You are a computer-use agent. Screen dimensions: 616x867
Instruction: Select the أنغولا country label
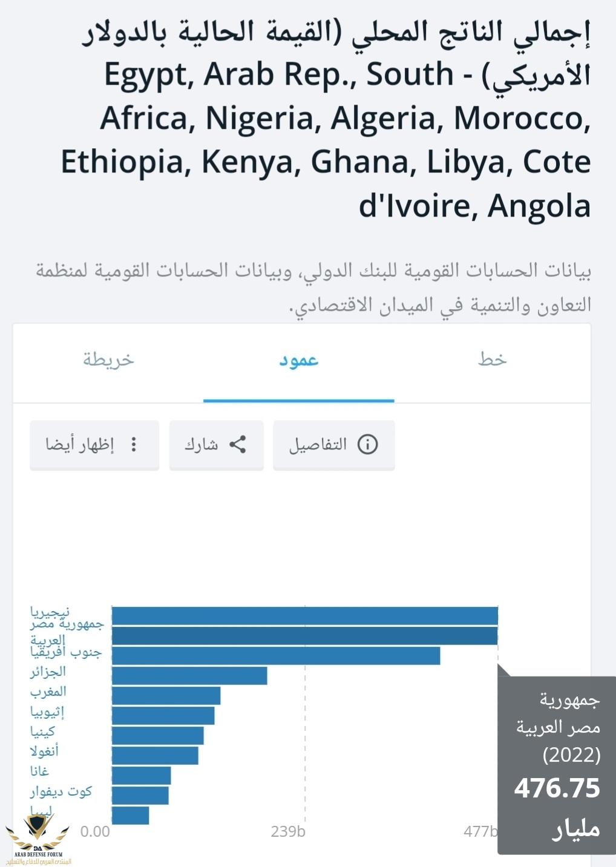click(45, 751)
